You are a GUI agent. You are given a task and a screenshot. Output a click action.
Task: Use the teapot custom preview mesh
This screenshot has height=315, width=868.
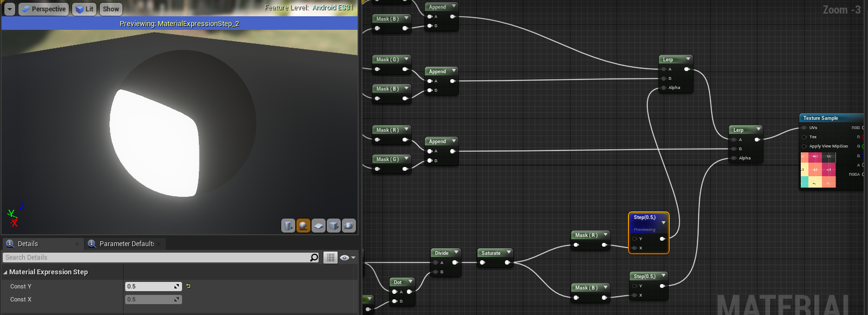tap(349, 226)
